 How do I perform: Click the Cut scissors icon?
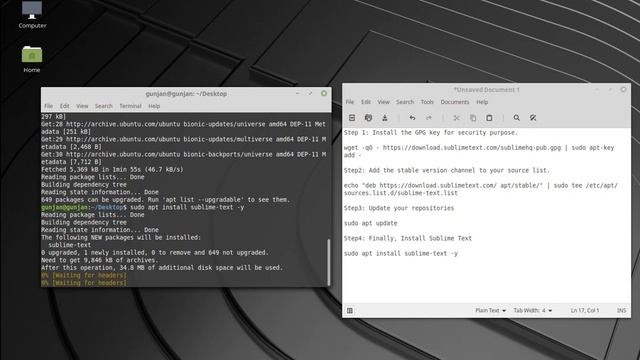456,118
